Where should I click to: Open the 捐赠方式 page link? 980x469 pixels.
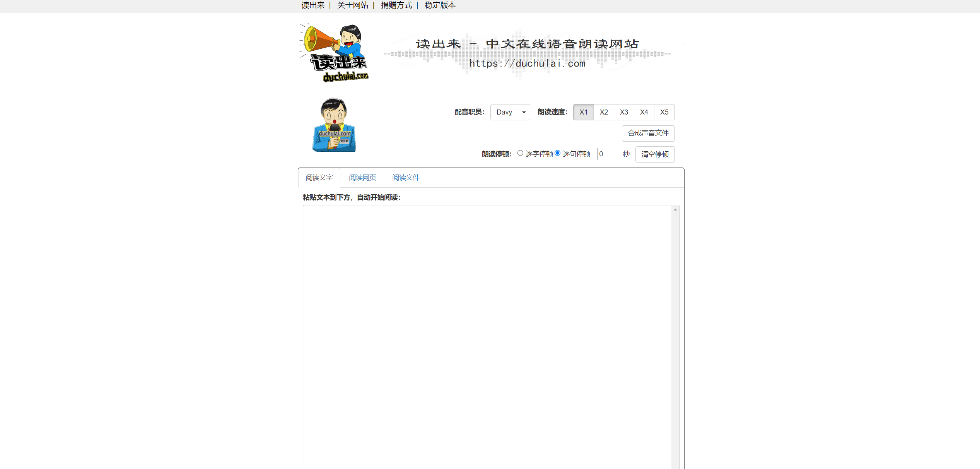(x=396, y=5)
